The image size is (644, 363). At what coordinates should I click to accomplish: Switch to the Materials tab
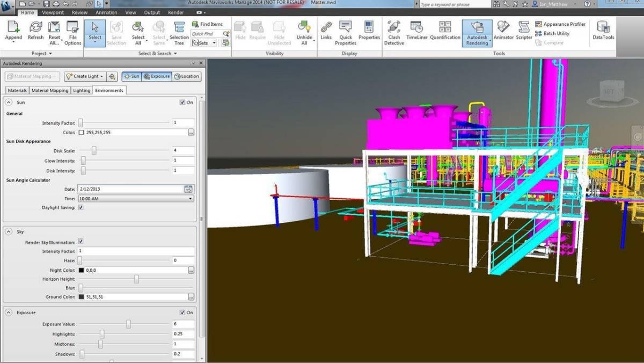[x=17, y=90]
